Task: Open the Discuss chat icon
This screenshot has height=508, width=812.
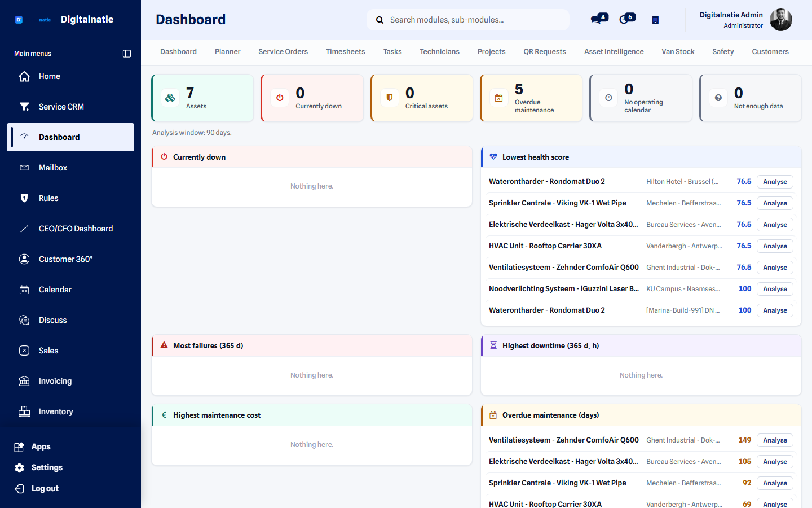Action: pos(24,320)
